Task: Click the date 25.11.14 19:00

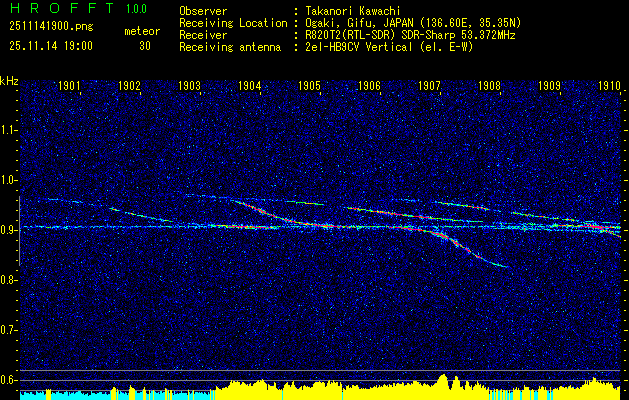Action: coord(51,46)
